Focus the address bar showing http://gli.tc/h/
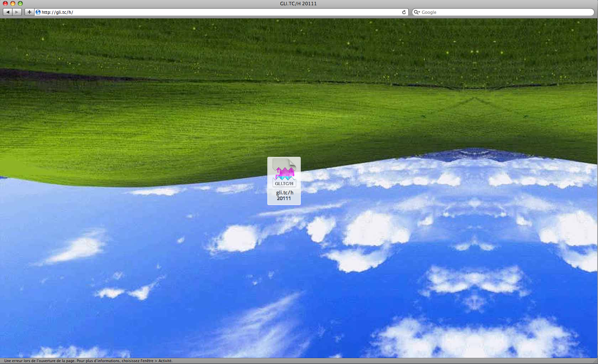598x364 pixels. 221,12
